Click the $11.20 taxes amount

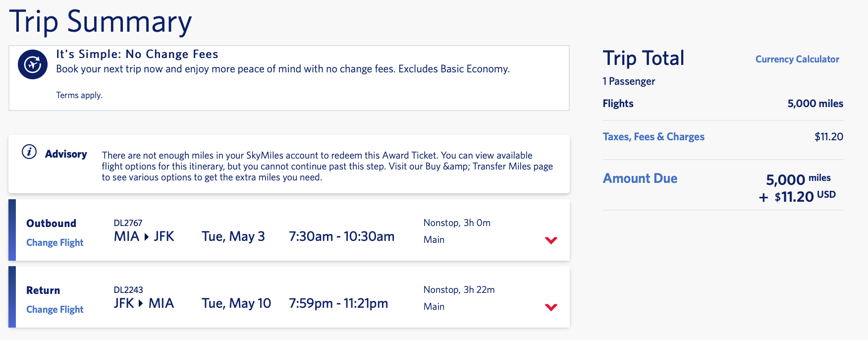tap(828, 137)
